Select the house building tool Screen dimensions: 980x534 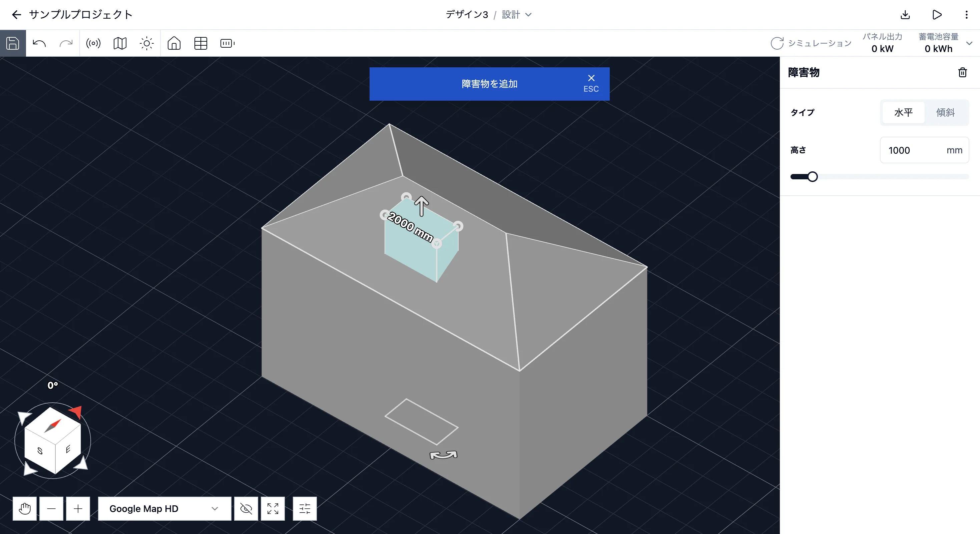point(174,43)
